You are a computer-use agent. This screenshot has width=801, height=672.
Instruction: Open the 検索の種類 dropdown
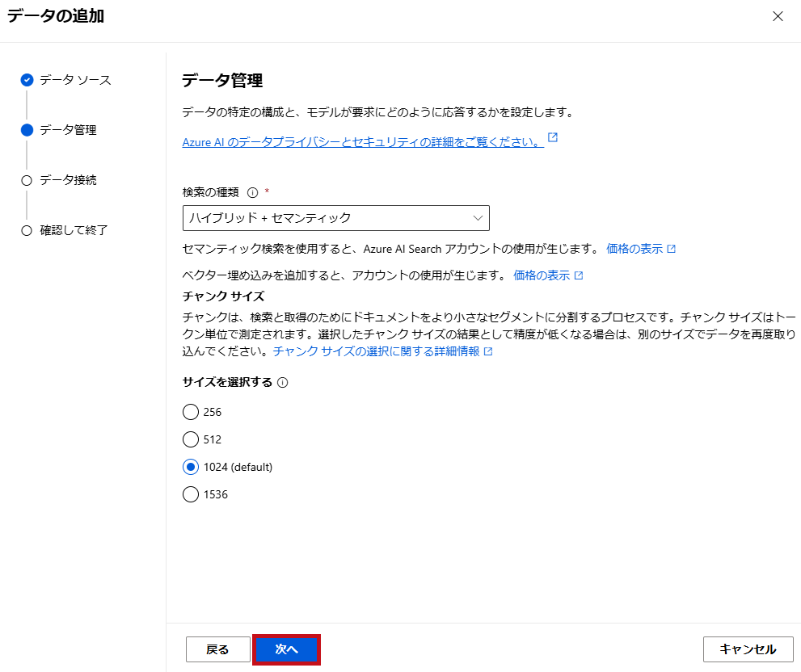(x=335, y=218)
